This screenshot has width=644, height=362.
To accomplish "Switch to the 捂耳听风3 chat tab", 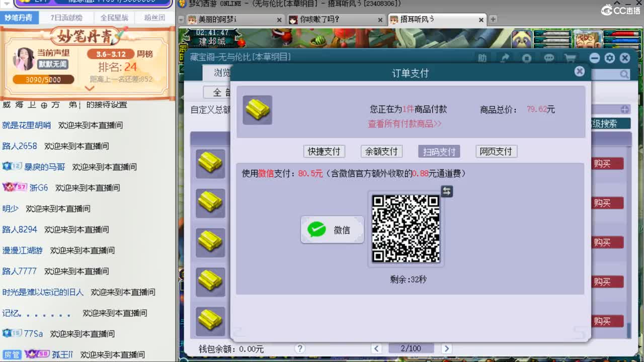I will pos(433,20).
